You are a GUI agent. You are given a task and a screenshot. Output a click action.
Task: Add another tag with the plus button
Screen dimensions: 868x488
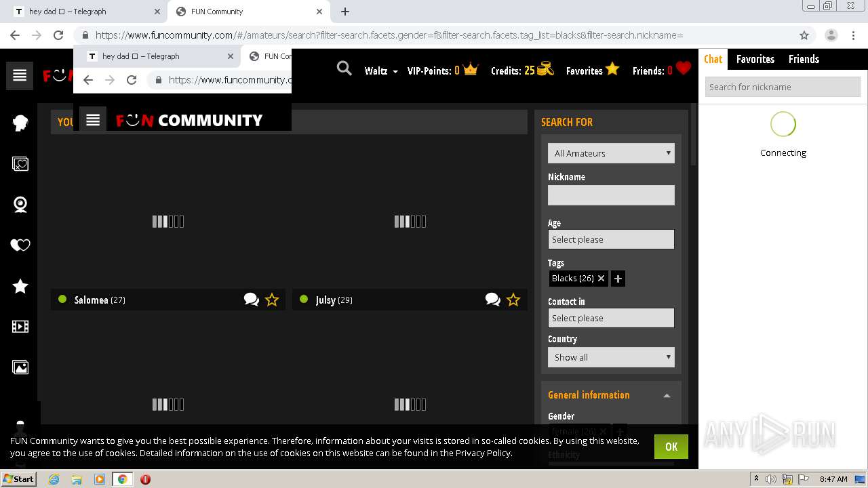pyautogui.click(x=618, y=279)
